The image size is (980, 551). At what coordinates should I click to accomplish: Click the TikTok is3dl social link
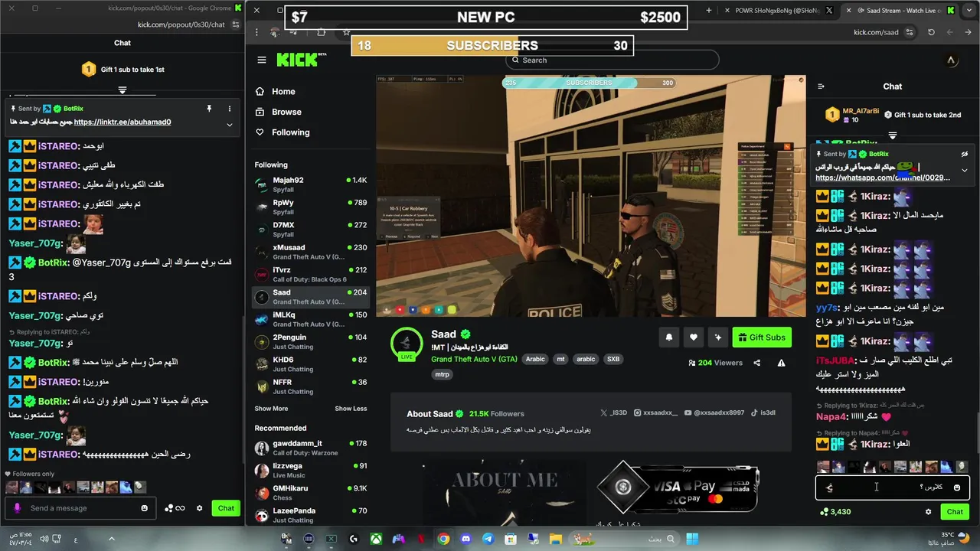click(x=763, y=413)
